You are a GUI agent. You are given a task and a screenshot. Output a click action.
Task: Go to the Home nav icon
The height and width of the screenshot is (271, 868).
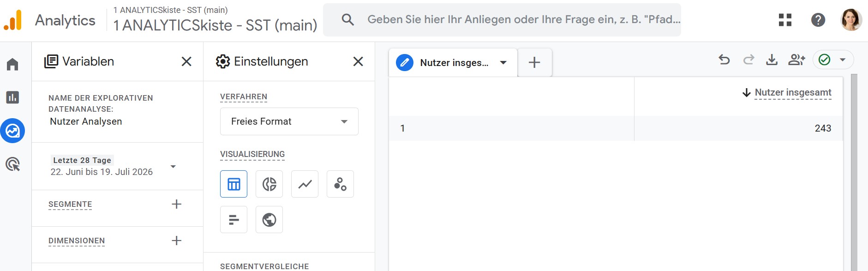click(x=12, y=64)
